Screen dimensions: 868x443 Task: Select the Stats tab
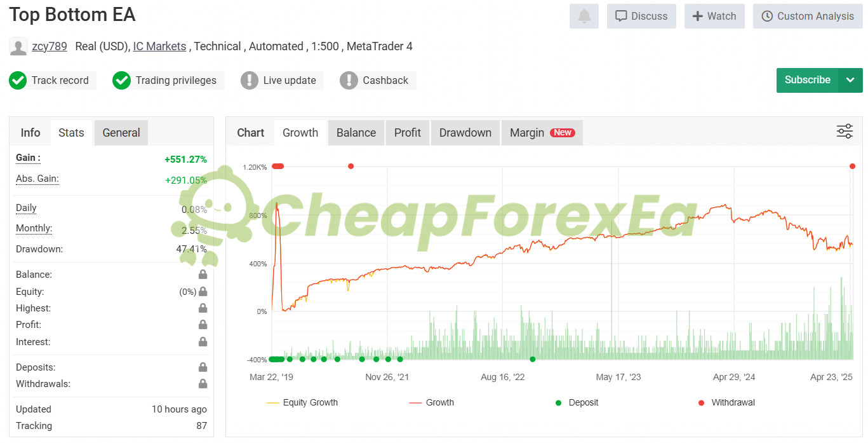tap(71, 133)
